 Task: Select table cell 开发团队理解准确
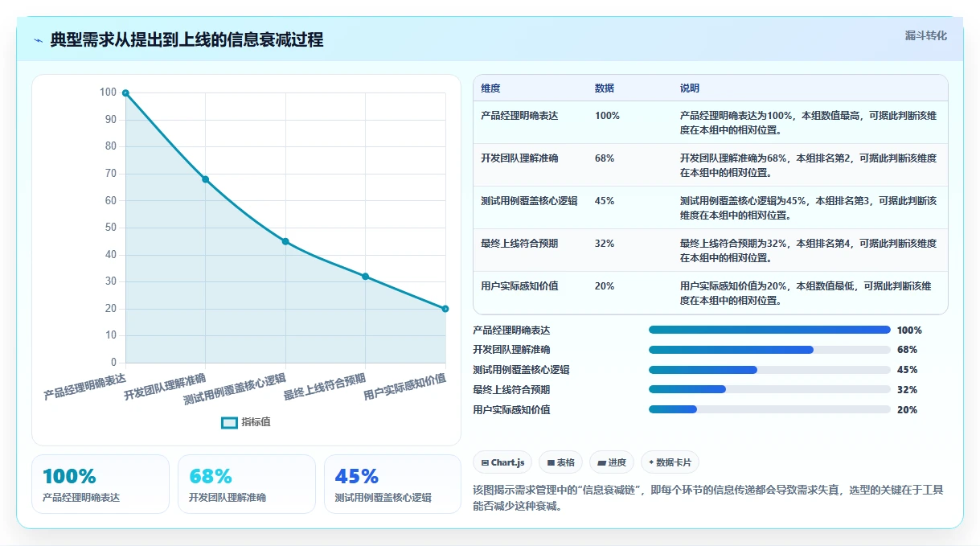[519, 158]
